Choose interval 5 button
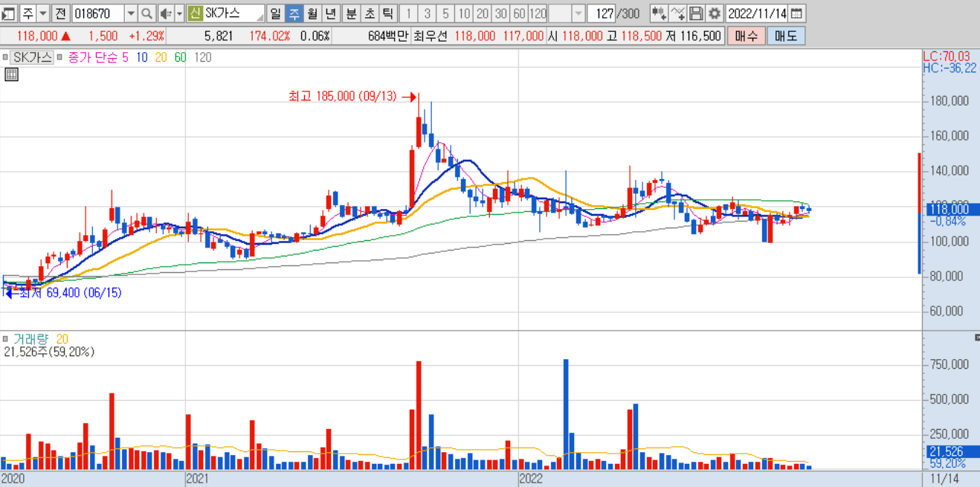This screenshot has width=980, height=487. [445, 13]
